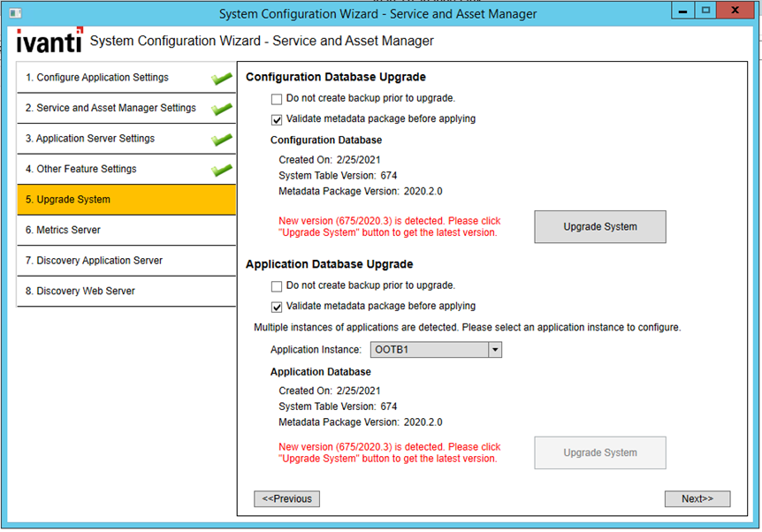Click the Next button to continue
Viewport: 762px width, 532px height.
(697, 498)
